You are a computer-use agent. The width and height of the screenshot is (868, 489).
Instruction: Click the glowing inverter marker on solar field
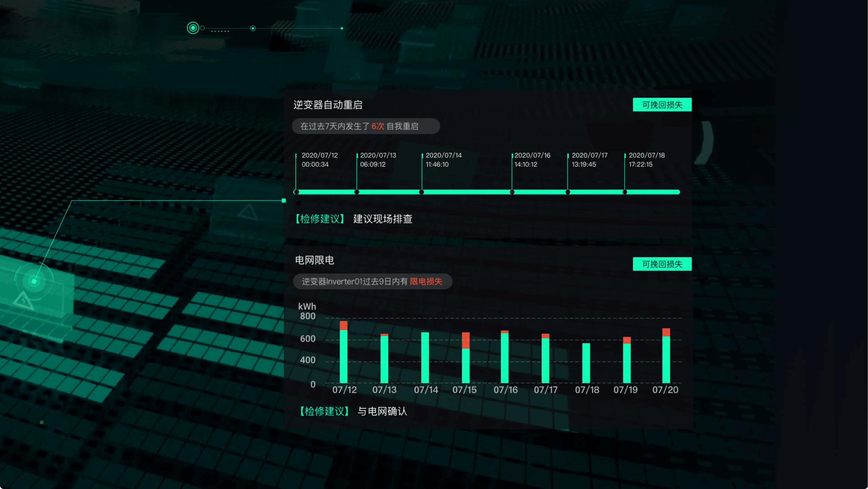tap(34, 281)
